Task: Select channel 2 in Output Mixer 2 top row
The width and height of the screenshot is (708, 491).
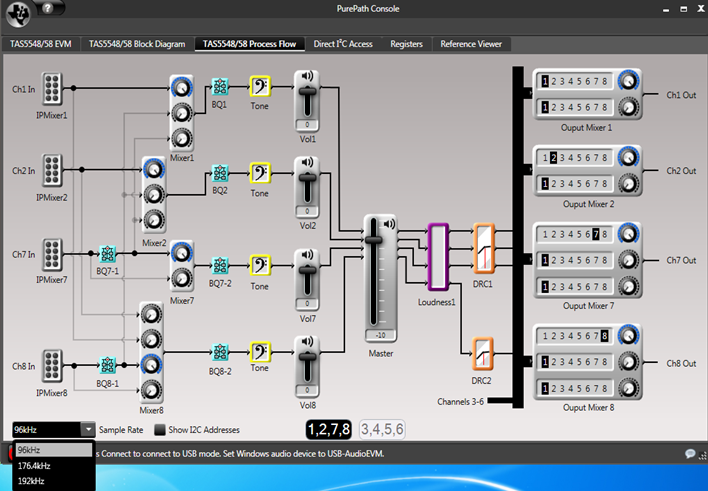Action: tap(554, 158)
